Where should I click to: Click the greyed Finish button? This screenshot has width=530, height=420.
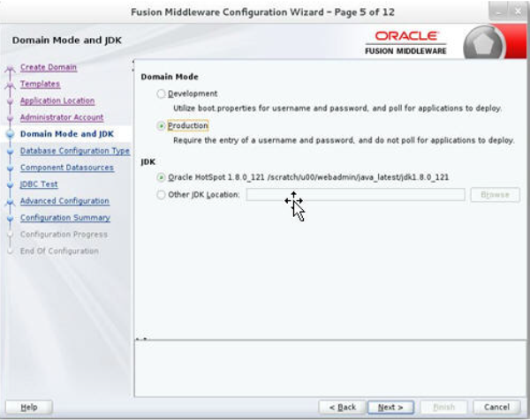(443, 407)
